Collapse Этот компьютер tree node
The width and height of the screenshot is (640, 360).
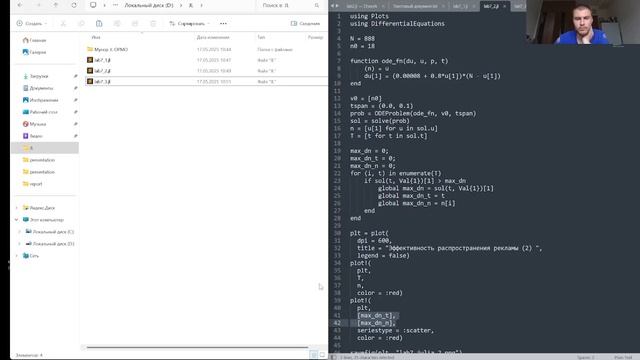(17, 220)
